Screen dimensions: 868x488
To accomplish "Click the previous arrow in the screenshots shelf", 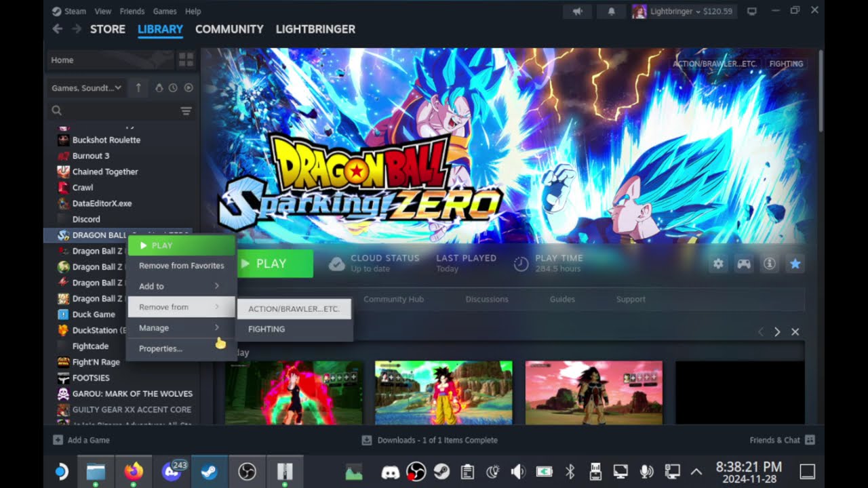I will coord(760,331).
